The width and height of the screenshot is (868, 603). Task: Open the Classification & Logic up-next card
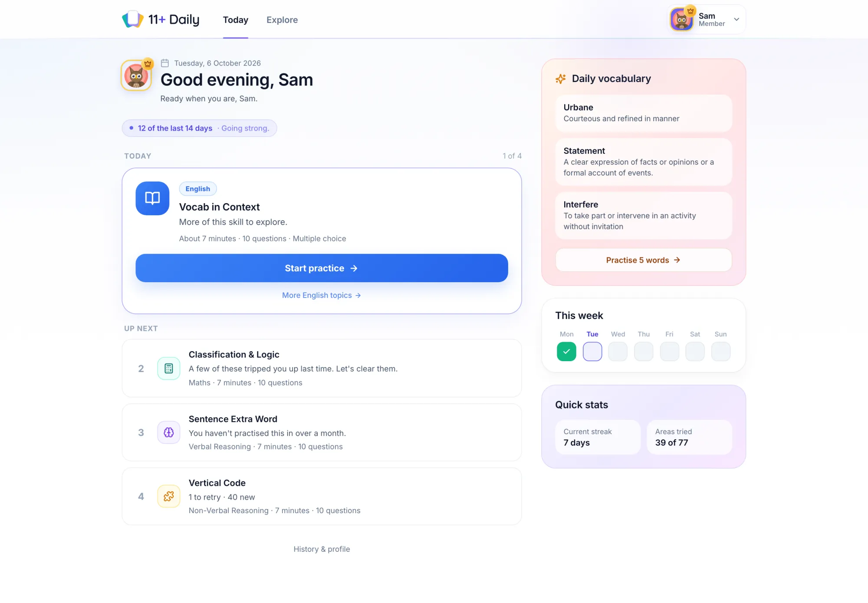322,368
